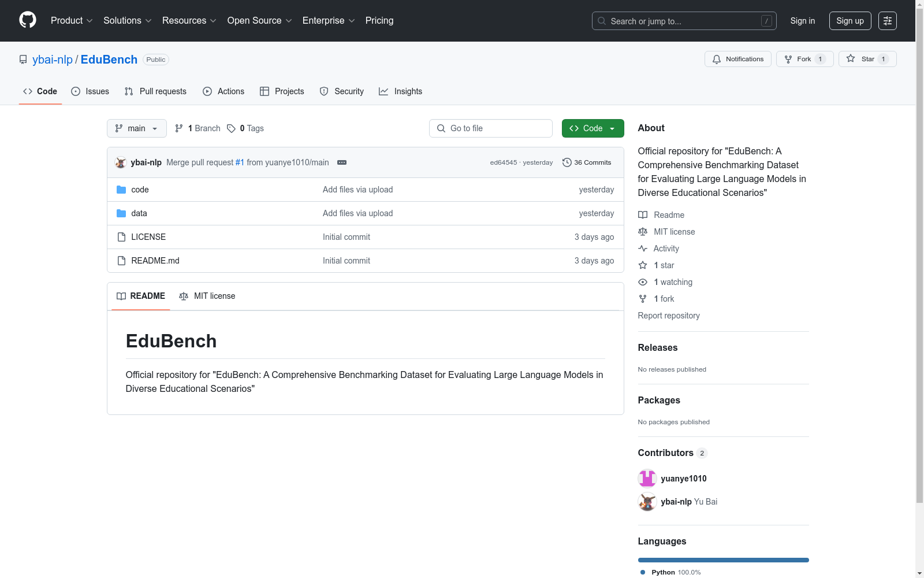Click the ybai-nlp avatar in commit bar
This screenshot has height=578, width=924.
121,162
